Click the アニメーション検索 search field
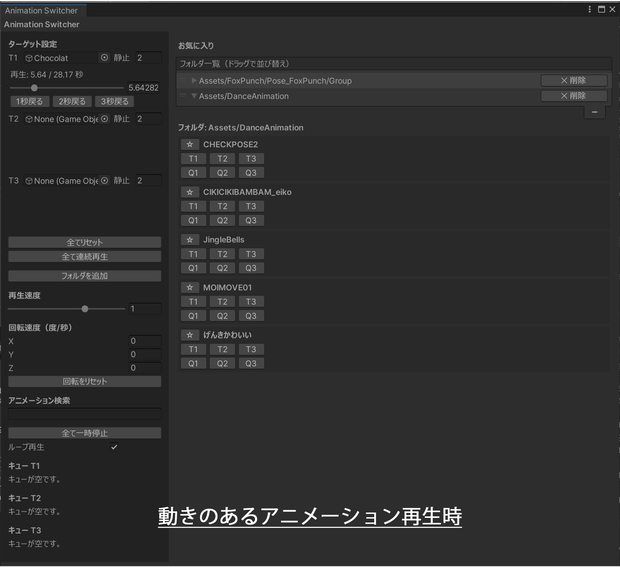This screenshot has width=620, height=567. 85,414
